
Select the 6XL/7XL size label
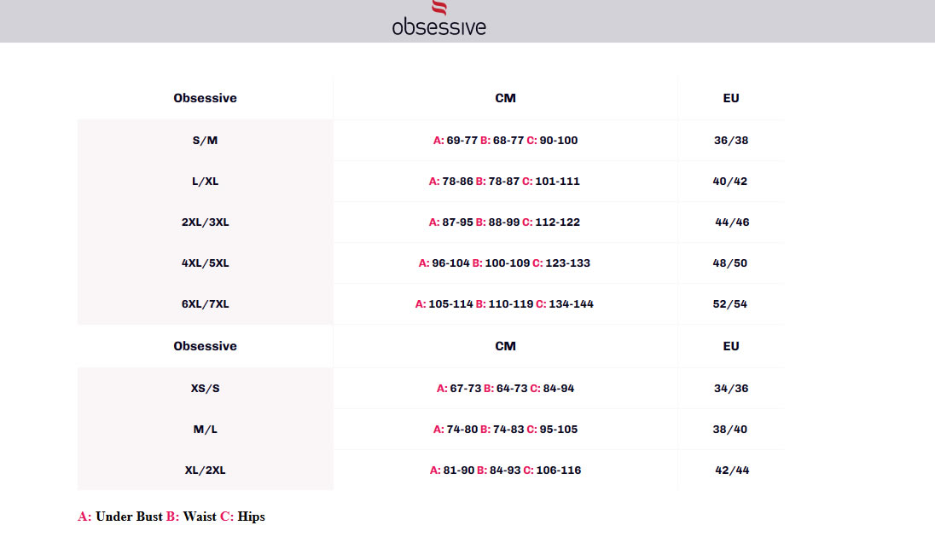(205, 303)
